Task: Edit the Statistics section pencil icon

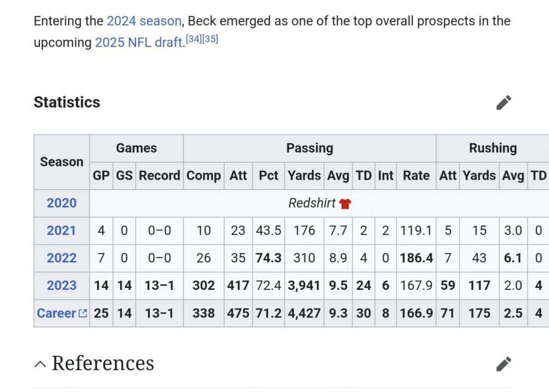Action: click(503, 103)
